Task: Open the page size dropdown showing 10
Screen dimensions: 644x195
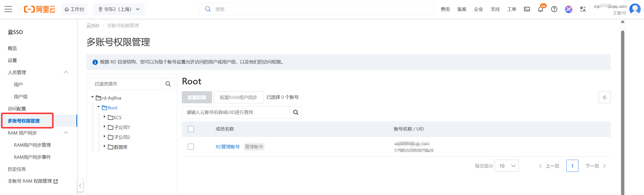Action: [x=507, y=166]
